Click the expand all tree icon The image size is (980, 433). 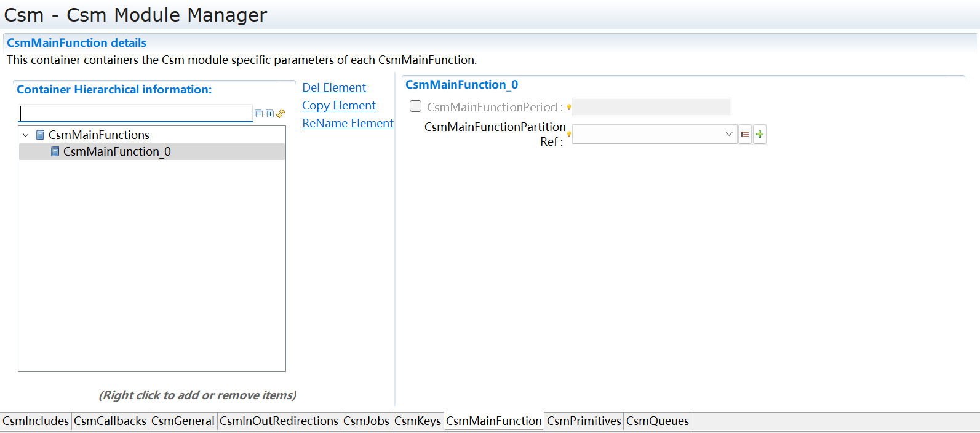point(269,114)
